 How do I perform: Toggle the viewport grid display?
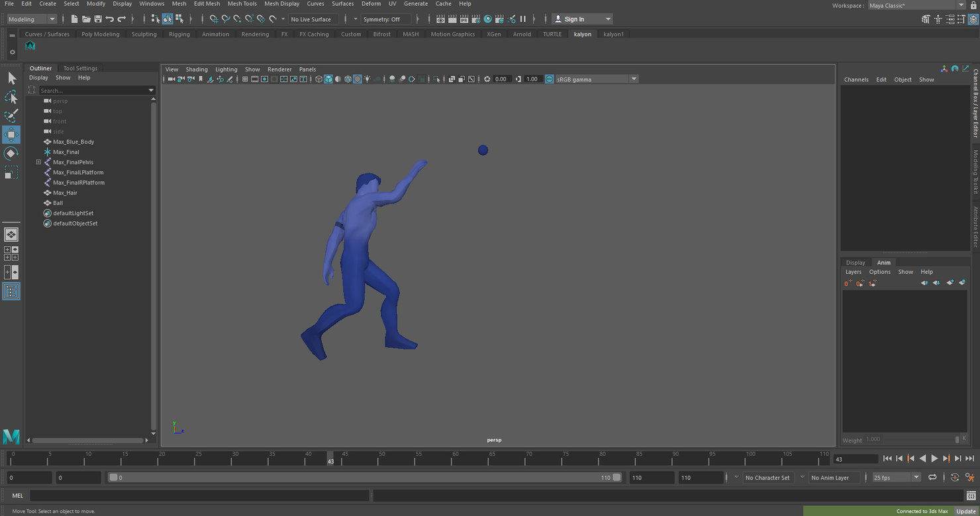pyautogui.click(x=245, y=79)
